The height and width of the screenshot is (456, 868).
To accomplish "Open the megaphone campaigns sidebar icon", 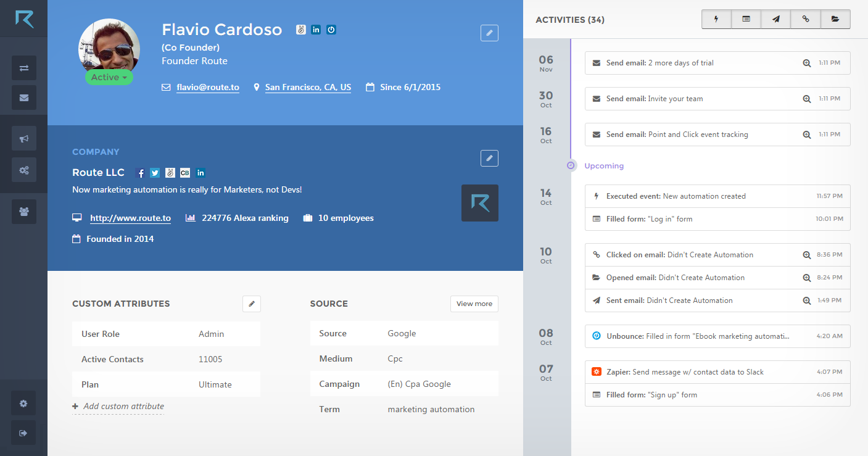I will [24, 139].
